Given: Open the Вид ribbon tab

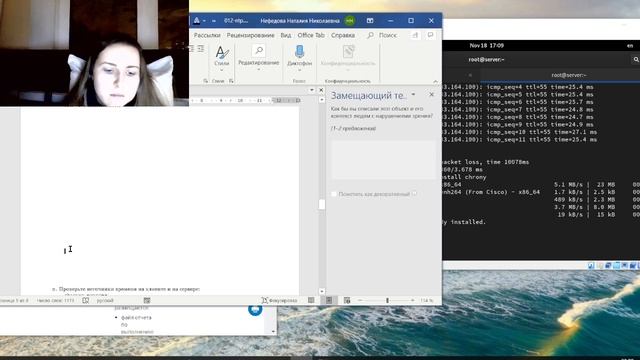Looking at the screenshot, I should click(x=286, y=36).
